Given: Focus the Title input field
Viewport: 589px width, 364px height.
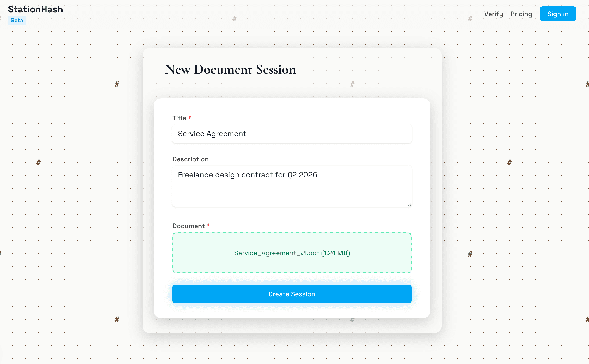Looking at the screenshot, I should (x=292, y=134).
